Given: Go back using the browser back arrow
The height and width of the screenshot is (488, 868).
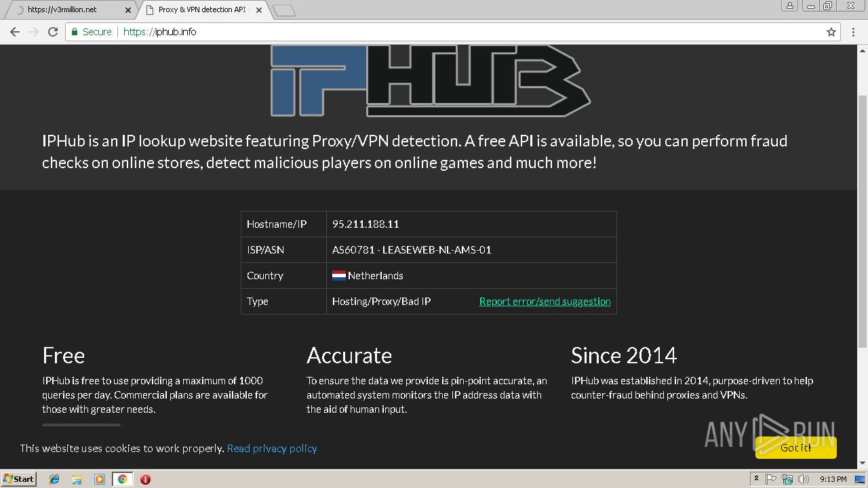Looking at the screenshot, I should click(x=15, y=32).
